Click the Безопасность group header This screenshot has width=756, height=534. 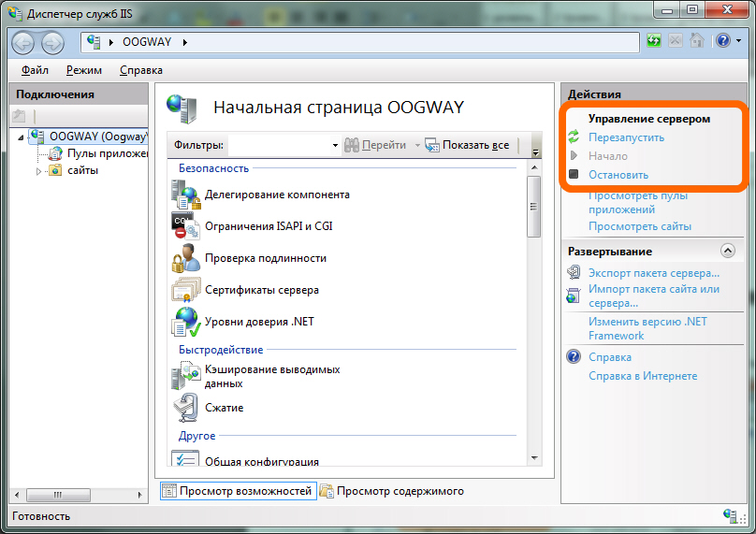click(213, 168)
